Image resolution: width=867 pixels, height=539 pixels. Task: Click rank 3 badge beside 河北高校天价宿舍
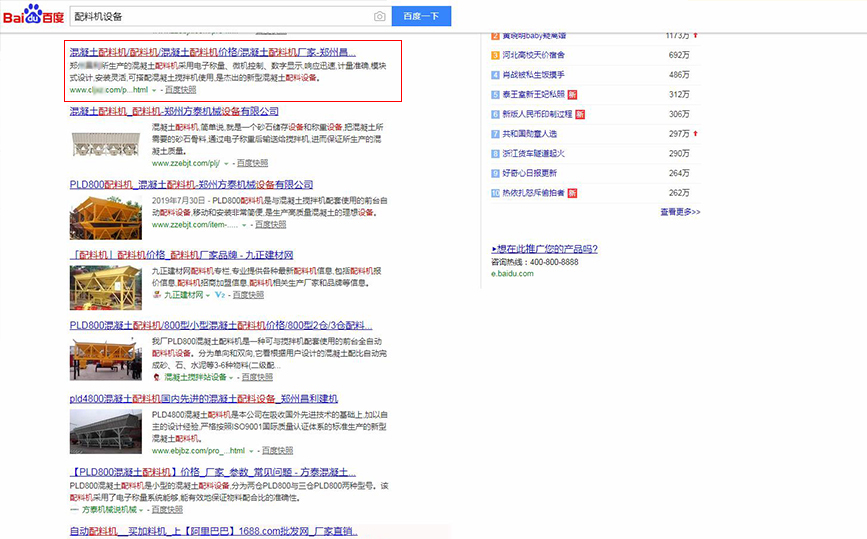coord(495,55)
